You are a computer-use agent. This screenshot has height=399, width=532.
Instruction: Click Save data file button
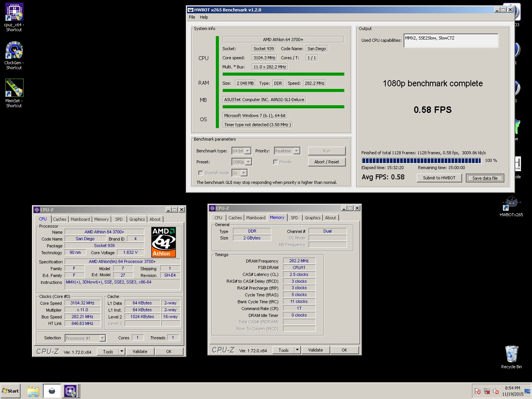click(x=485, y=178)
